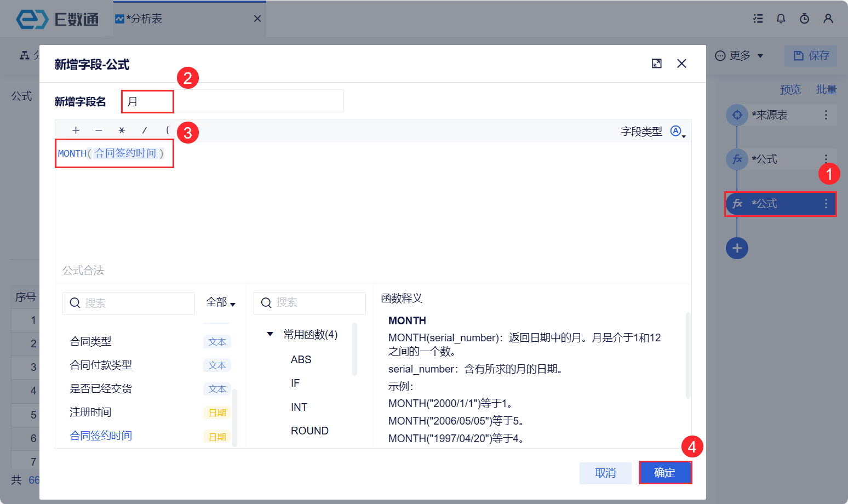Open the user account icon
848x504 pixels.
[x=828, y=19]
